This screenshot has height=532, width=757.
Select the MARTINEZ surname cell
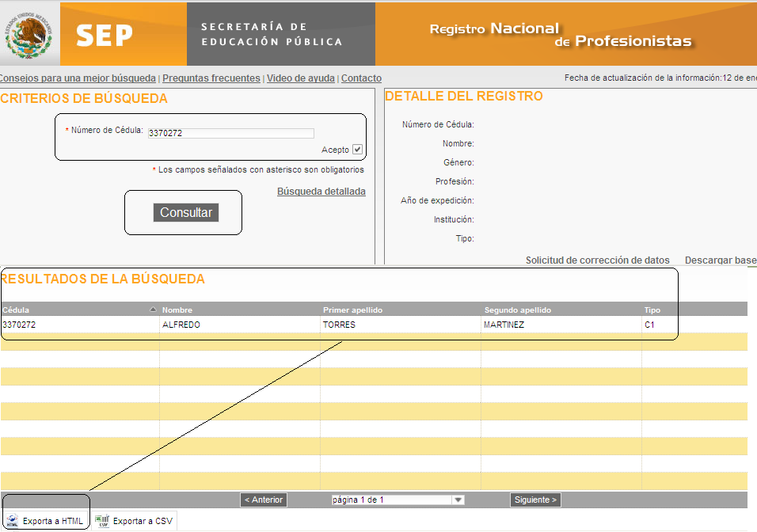(x=504, y=325)
